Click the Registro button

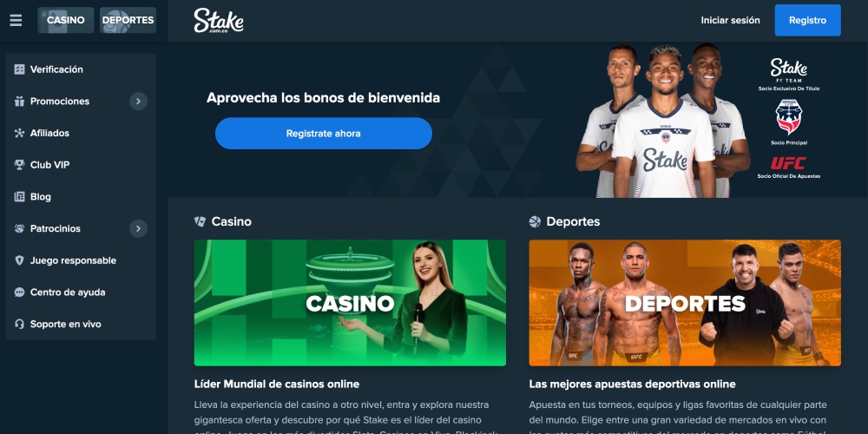pyautogui.click(x=807, y=21)
